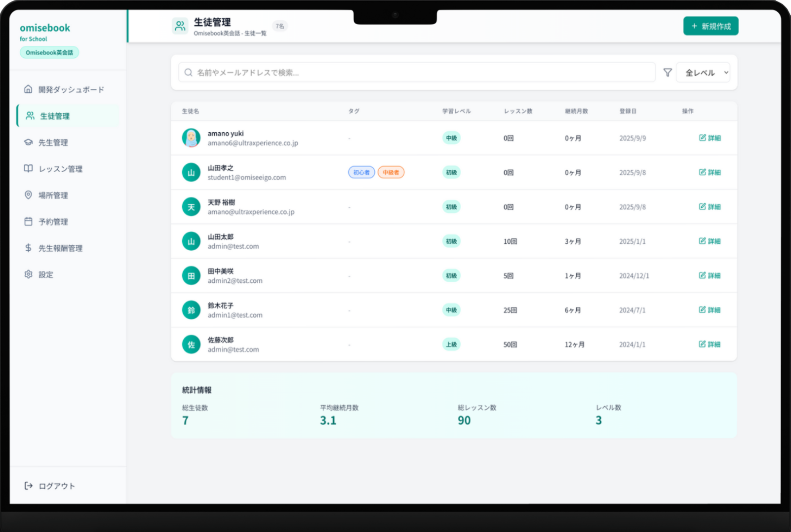The height and width of the screenshot is (532, 791).
Task: Click the dollar icon for 先生報酬管理
Action: tap(28, 248)
